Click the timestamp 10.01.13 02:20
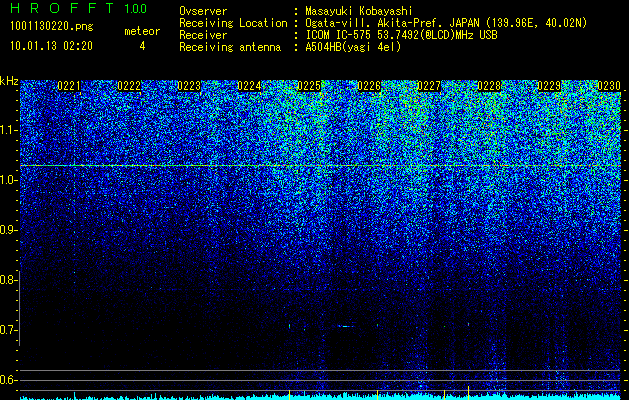Viewport: 629px width, 400px height. click(51, 46)
